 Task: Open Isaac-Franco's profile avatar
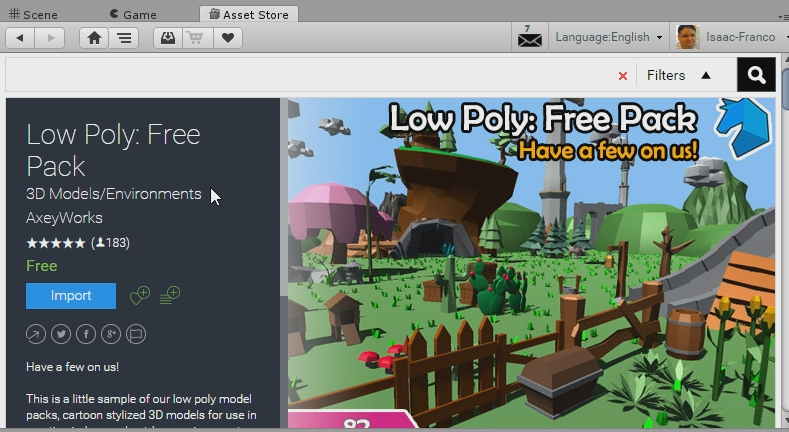(688, 37)
